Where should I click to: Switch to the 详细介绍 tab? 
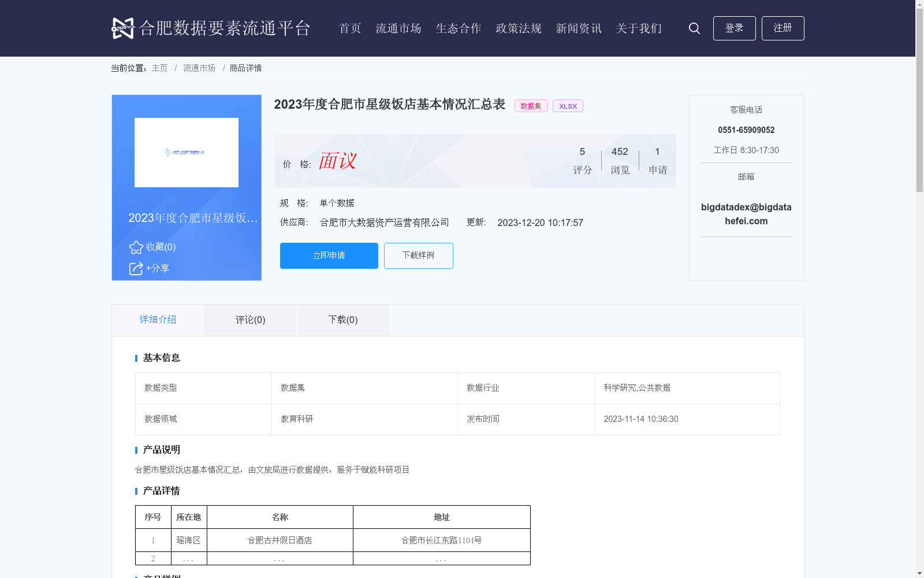tap(158, 320)
